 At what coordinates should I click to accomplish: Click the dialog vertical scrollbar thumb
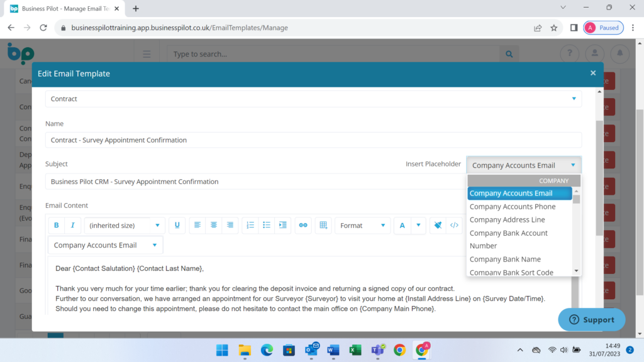[x=599, y=177]
